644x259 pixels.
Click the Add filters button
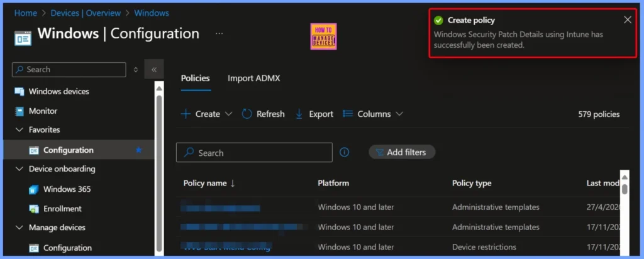point(402,152)
